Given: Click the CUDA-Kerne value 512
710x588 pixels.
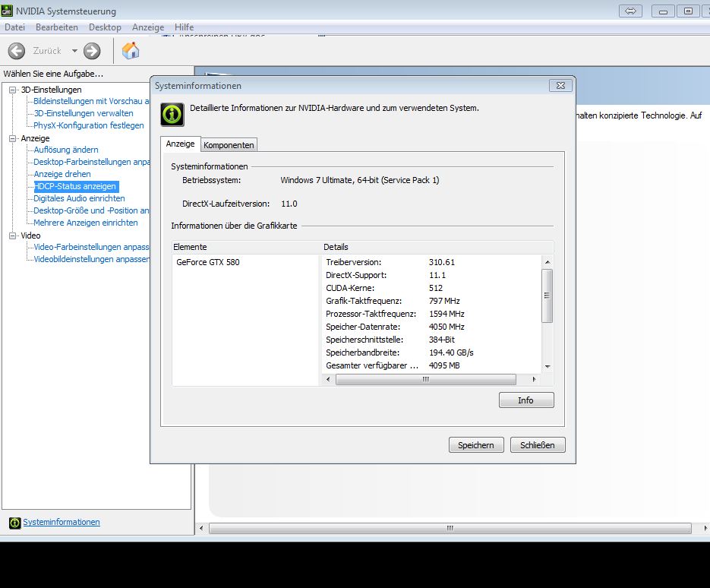Looking at the screenshot, I should click(x=436, y=288).
